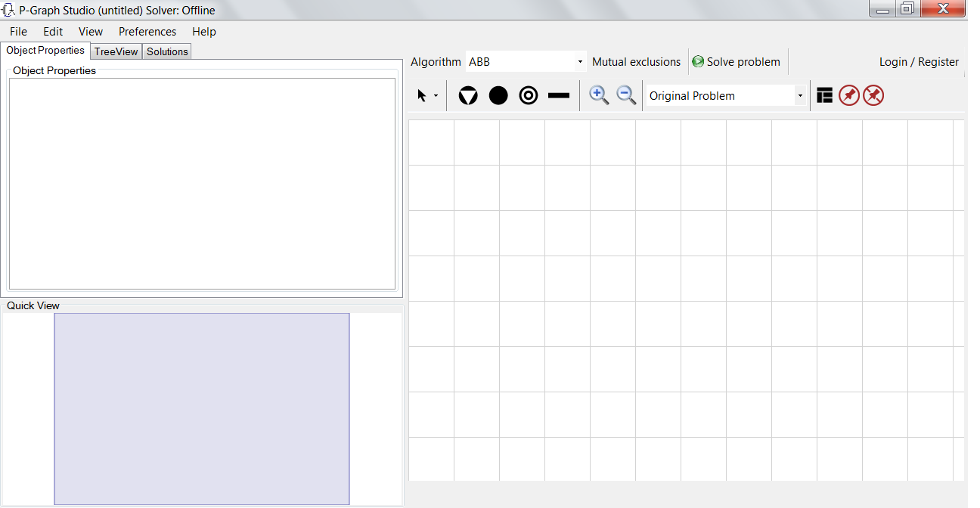980x508 pixels.
Task: Click Login / Register
Action: (918, 61)
